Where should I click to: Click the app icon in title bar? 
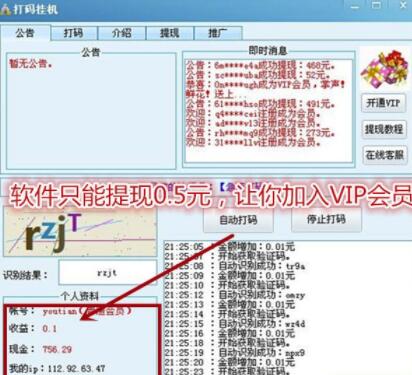pos(5,9)
